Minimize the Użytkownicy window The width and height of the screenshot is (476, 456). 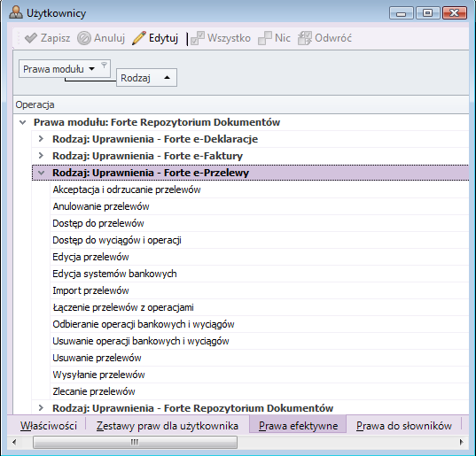point(401,13)
